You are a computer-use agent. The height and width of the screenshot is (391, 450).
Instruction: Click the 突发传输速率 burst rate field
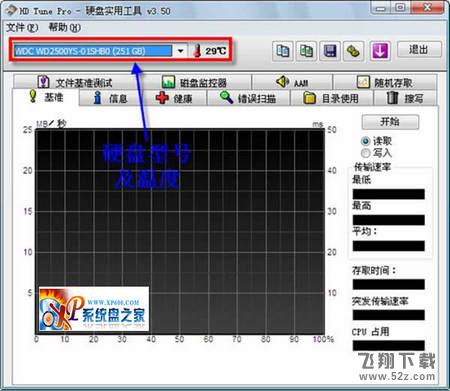389,315
